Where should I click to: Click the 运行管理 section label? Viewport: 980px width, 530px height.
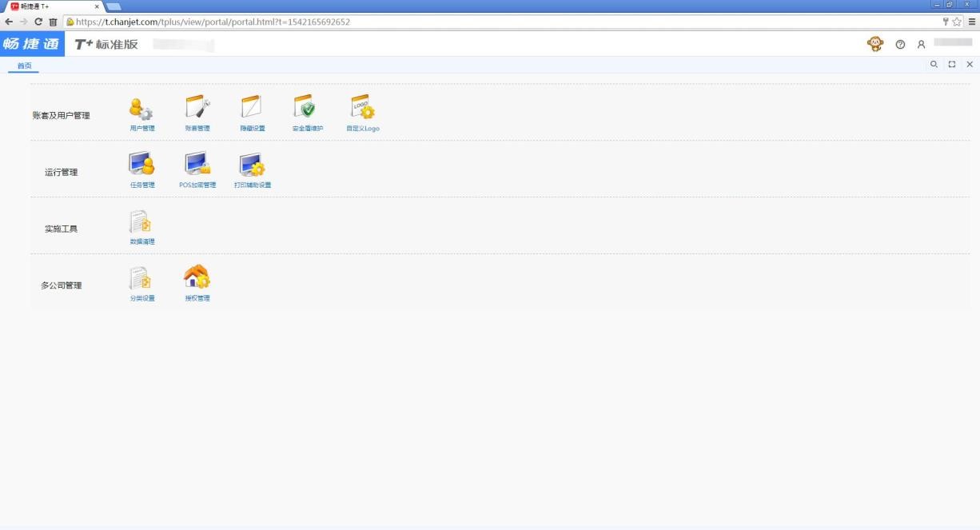62,173
